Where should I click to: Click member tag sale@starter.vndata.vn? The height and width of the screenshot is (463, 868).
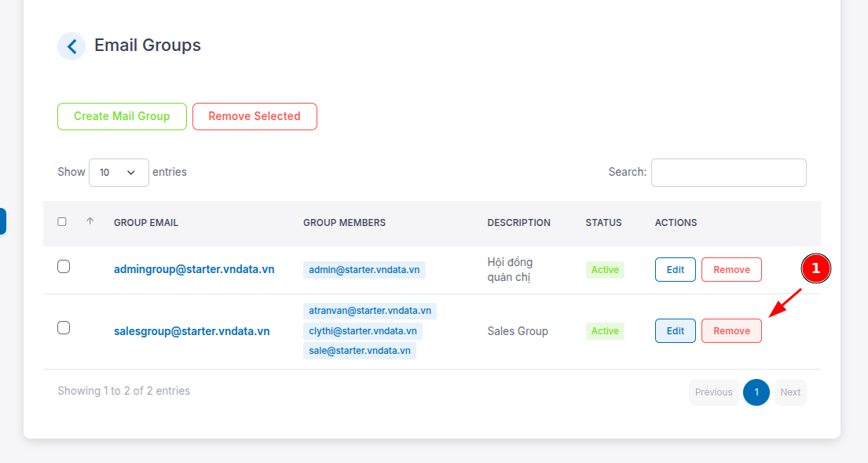(360, 351)
